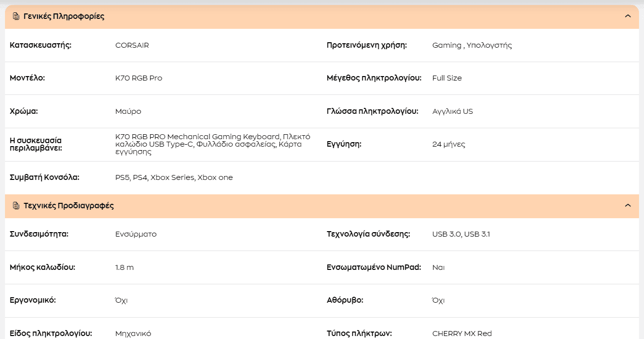Select the connectivity value Ενσύρματο
This screenshot has height=339, width=644.
tap(136, 234)
